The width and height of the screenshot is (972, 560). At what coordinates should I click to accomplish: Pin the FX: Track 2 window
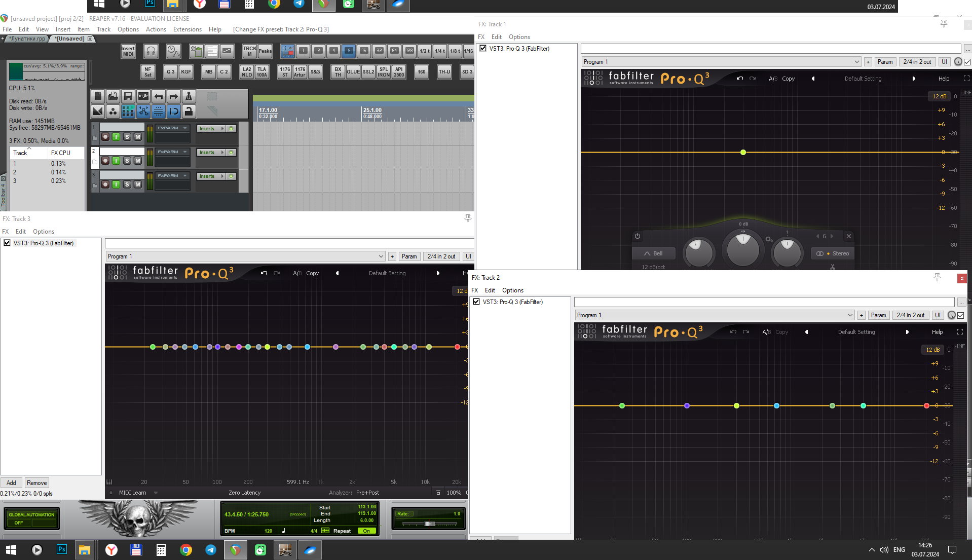[937, 277]
